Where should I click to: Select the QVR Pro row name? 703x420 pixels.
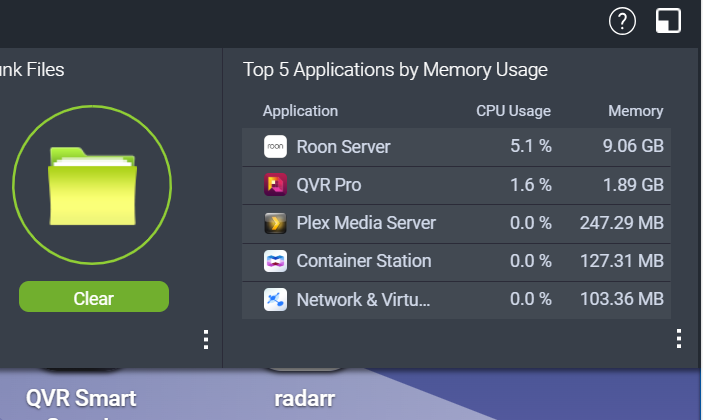tap(329, 185)
